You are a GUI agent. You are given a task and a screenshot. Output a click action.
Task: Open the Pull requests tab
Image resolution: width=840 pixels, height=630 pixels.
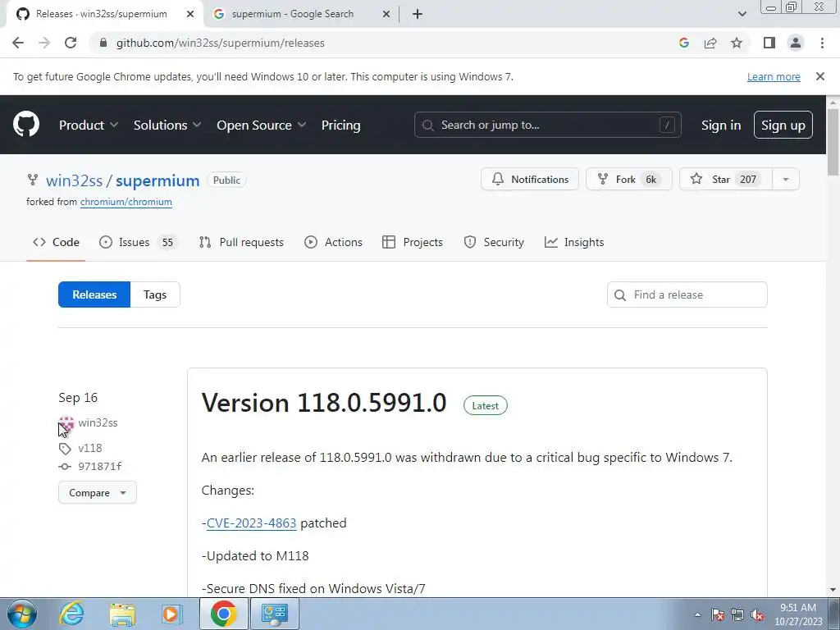click(x=241, y=242)
